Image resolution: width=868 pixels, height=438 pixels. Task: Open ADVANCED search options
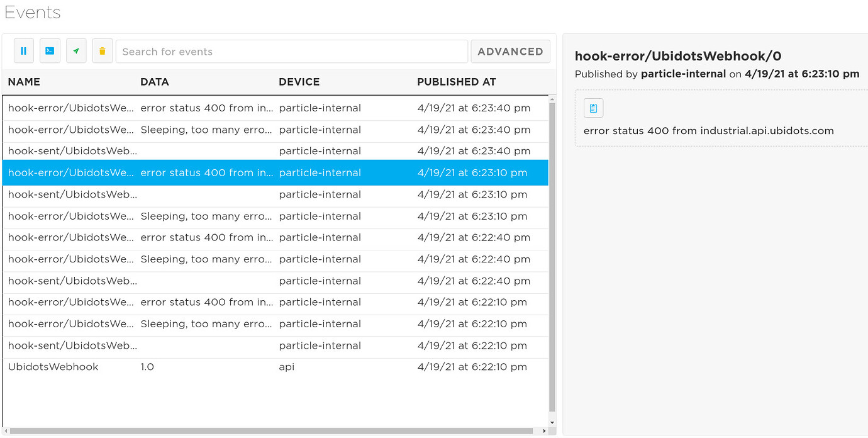[x=510, y=51]
